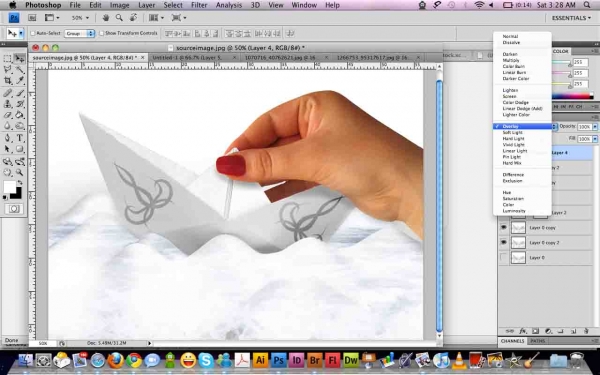Open the layer Fill slider arrow
The height and width of the screenshot is (375, 600).
595,139
